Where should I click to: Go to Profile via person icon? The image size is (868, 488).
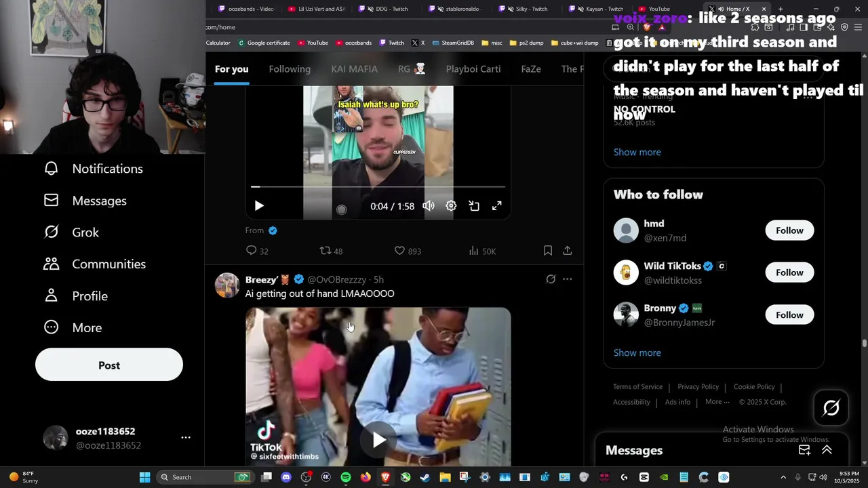[51, 296]
